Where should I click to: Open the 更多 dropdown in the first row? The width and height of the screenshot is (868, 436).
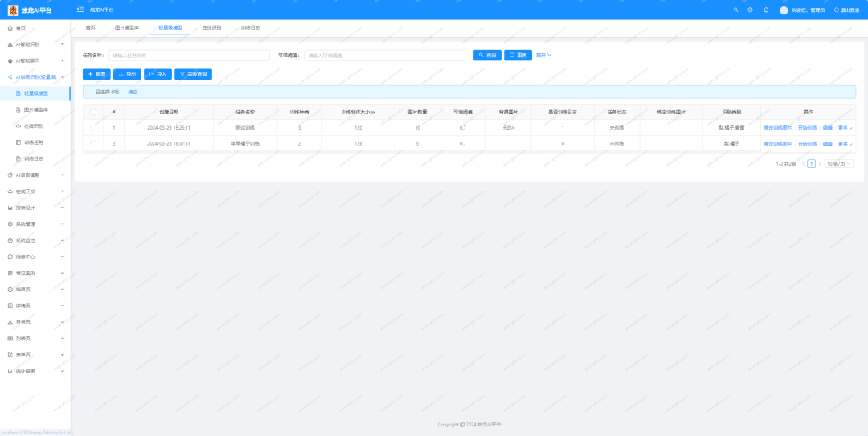pos(845,127)
